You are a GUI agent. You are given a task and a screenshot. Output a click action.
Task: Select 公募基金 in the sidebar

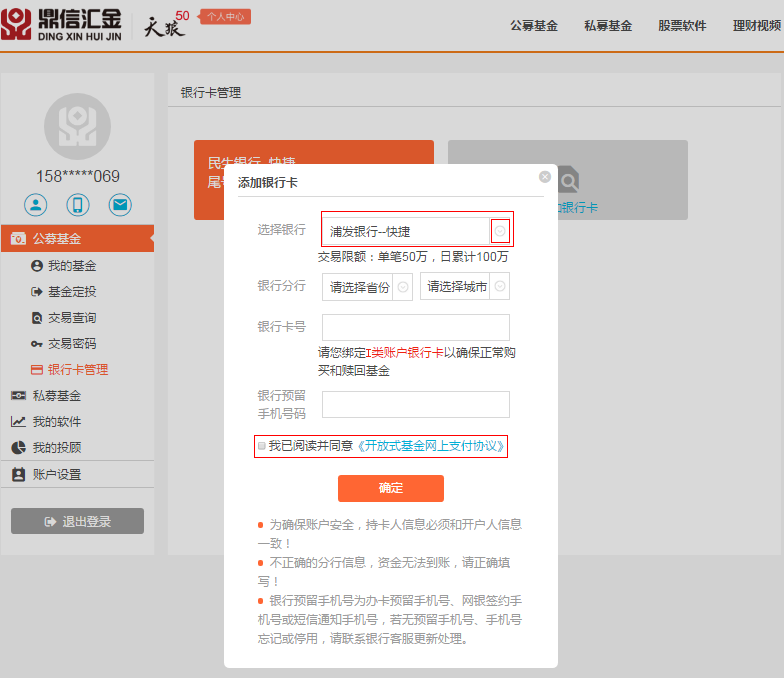point(78,238)
